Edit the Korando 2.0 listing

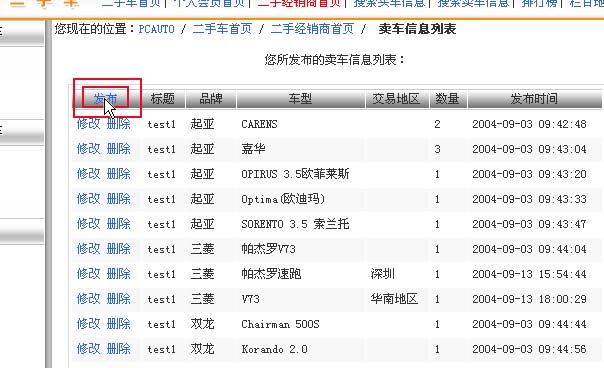(89, 349)
